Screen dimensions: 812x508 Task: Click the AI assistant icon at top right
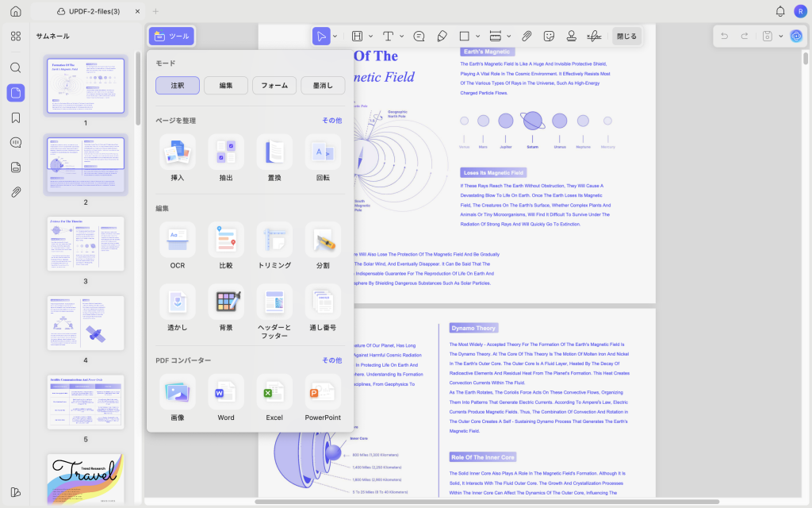796,36
